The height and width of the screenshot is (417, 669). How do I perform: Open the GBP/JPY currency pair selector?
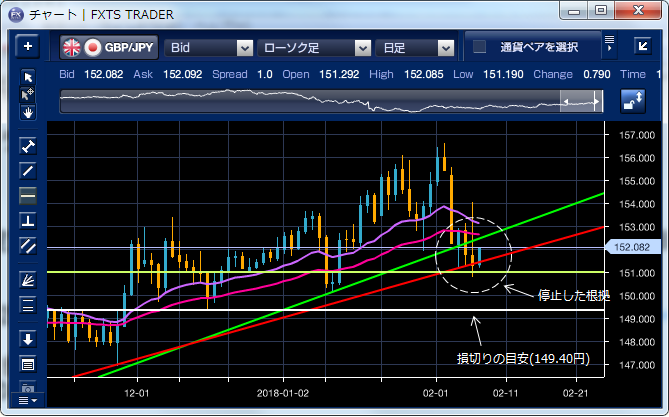coord(109,47)
